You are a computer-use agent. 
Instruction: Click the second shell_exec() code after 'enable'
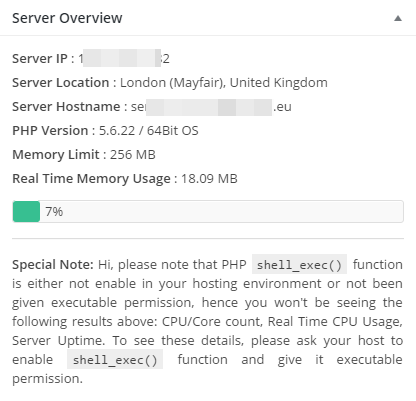pos(115,360)
